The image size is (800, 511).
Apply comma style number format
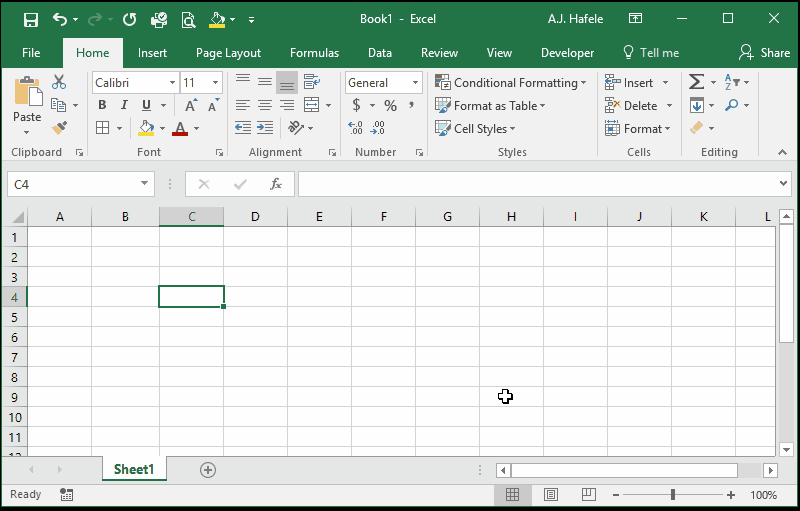411,105
